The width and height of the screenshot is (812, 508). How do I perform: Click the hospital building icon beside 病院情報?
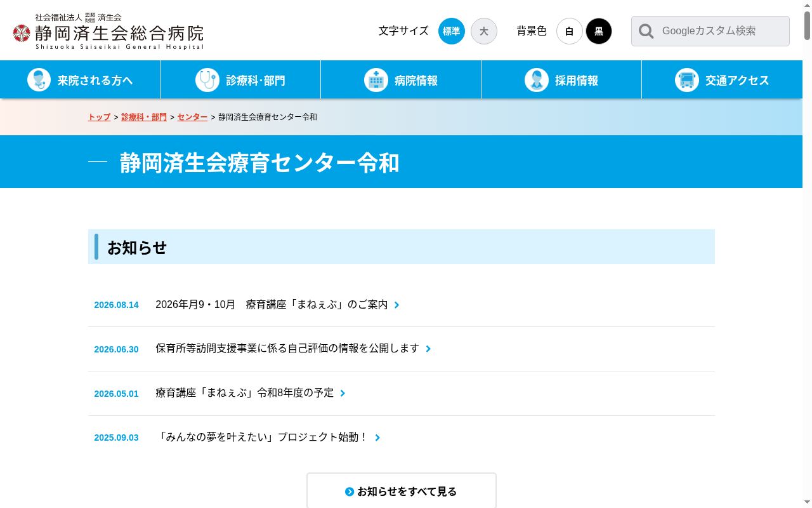coord(376,80)
